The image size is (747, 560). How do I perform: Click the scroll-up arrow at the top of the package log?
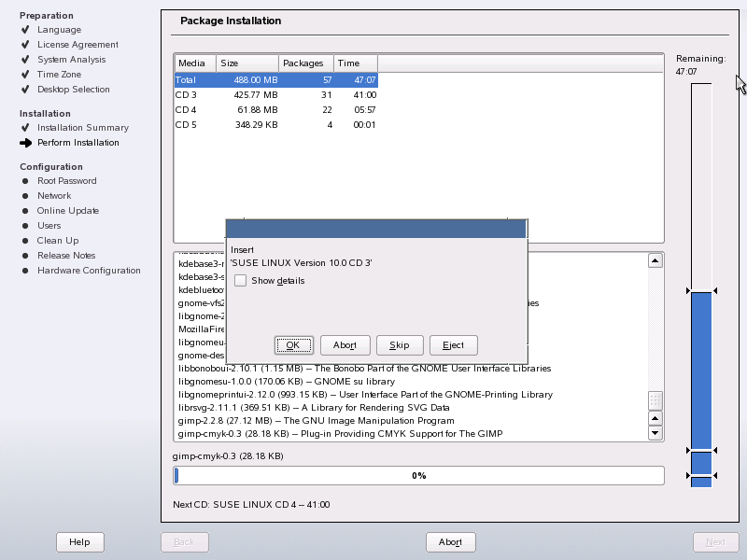pyautogui.click(x=655, y=260)
